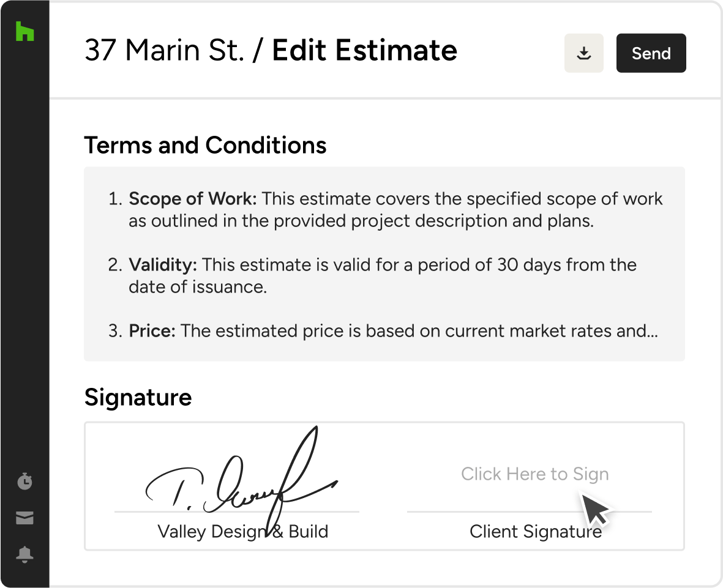Open notifications bell icon

click(x=25, y=554)
